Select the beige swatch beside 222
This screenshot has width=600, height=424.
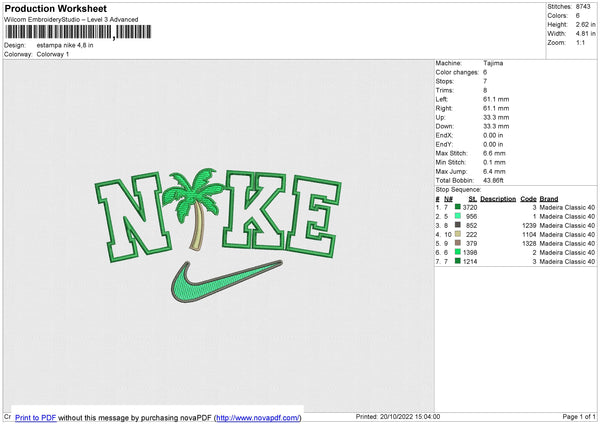pos(458,234)
